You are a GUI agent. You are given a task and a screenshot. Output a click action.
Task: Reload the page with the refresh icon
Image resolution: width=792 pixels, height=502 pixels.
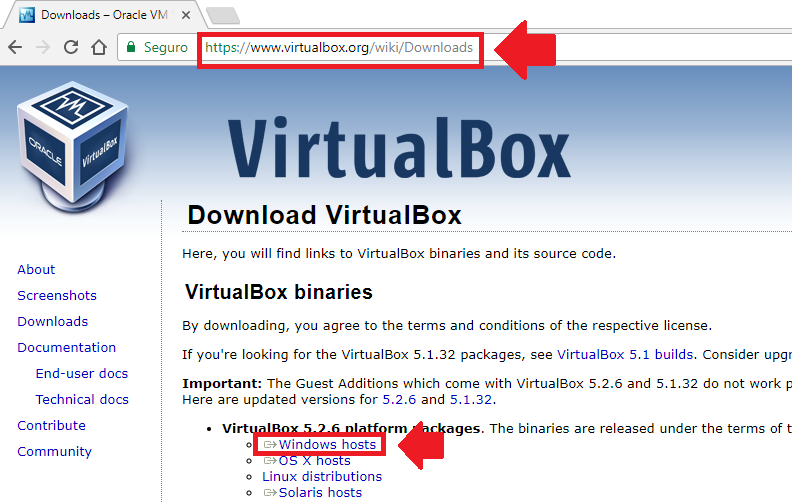(71, 47)
